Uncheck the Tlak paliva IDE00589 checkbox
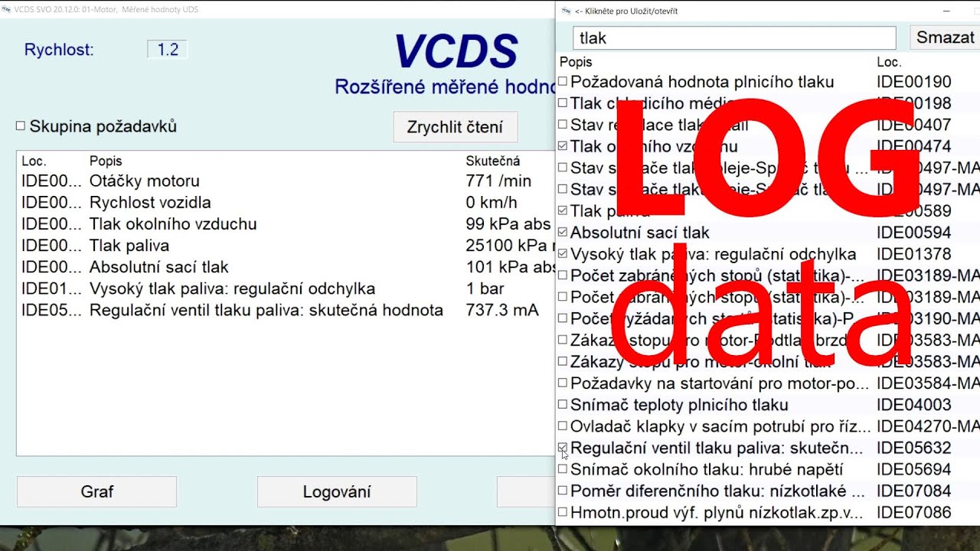980x551 pixels. 563,210
